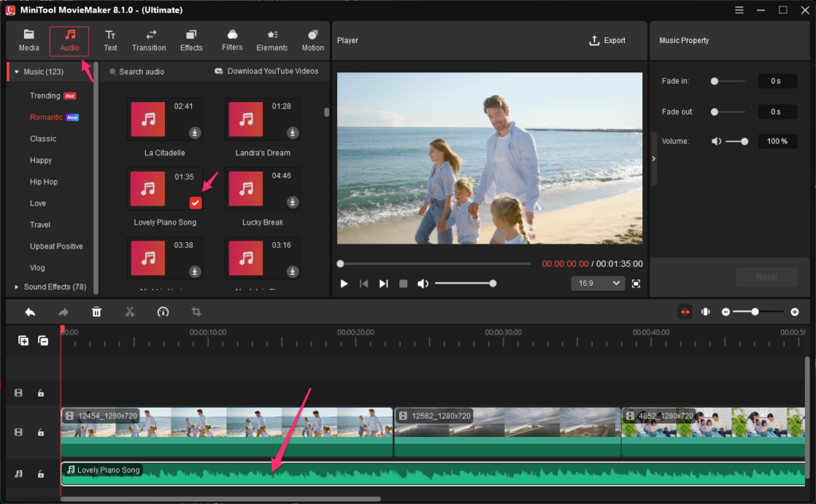Viewport: 816px width, 504px height.
Task: Select the crop tool icon
Action: 196,312
